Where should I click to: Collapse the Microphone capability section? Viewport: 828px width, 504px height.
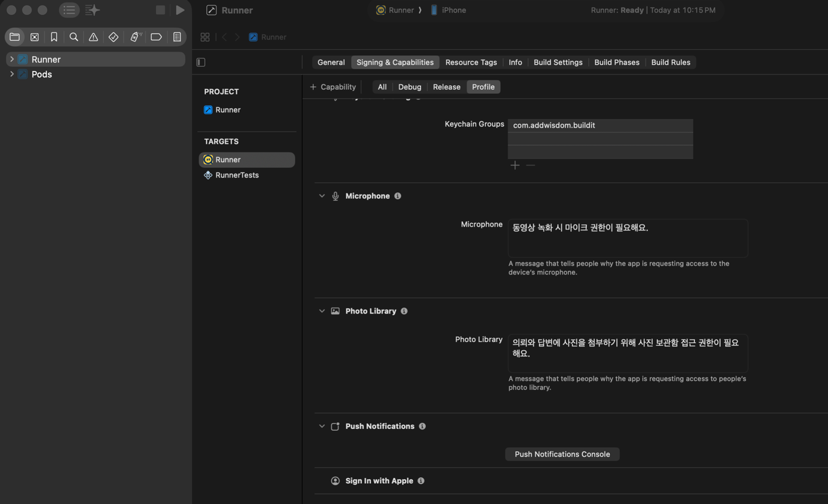322,196
